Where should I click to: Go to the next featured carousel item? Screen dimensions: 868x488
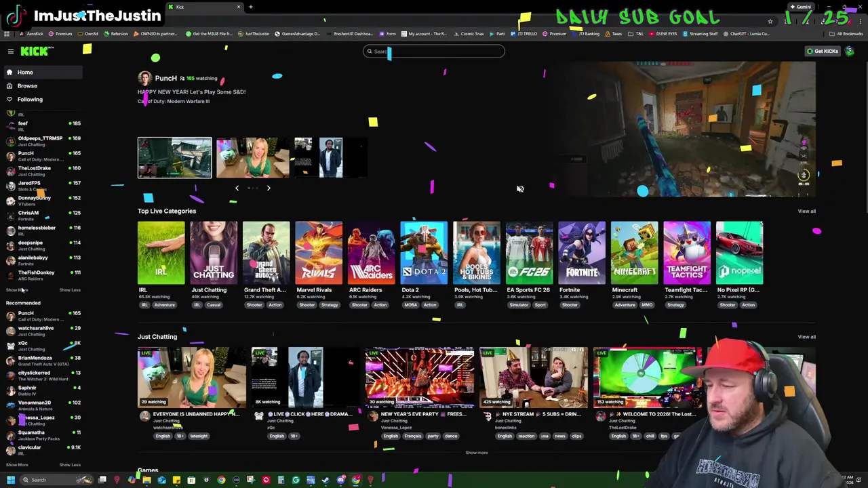pyautogui.click(x=269, y=188)
